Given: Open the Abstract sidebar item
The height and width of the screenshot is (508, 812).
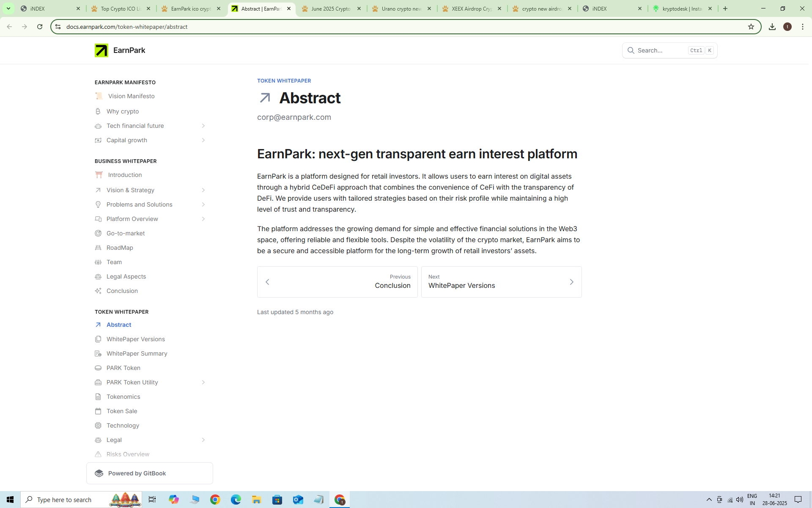Looking at the screenshot, I should point(119,325).
